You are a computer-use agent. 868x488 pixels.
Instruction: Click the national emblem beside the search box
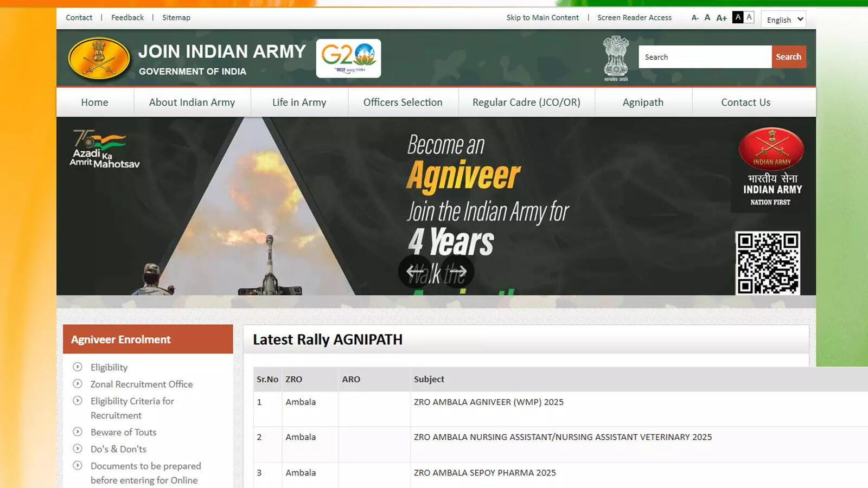pyautogui.click(x=616, y=59)
